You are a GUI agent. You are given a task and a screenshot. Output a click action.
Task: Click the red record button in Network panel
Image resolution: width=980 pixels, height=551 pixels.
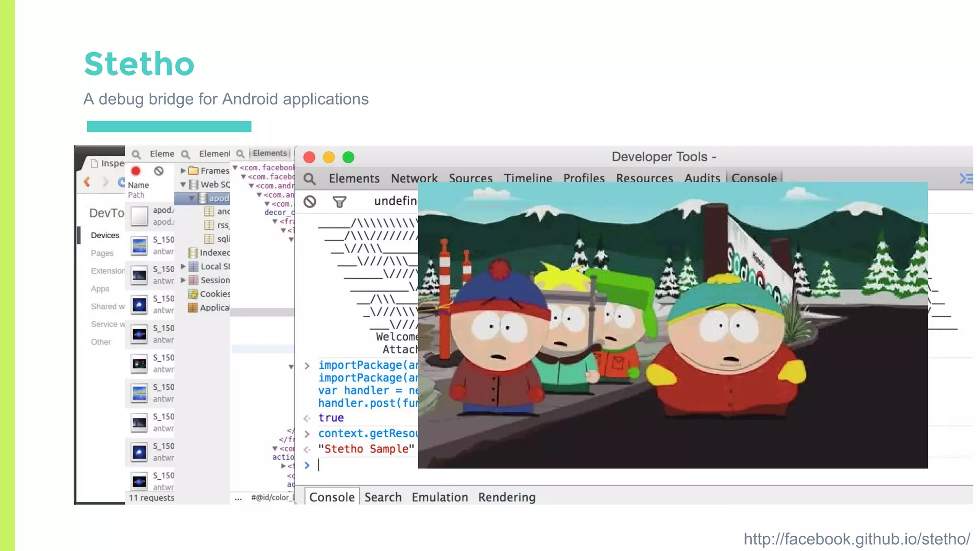tap(136, 171)
